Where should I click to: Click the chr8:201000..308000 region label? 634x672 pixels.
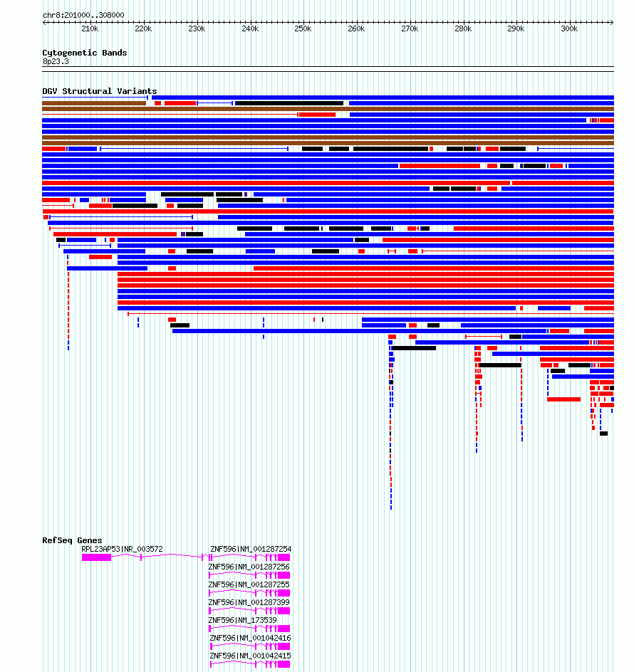[x=83, y=15]
